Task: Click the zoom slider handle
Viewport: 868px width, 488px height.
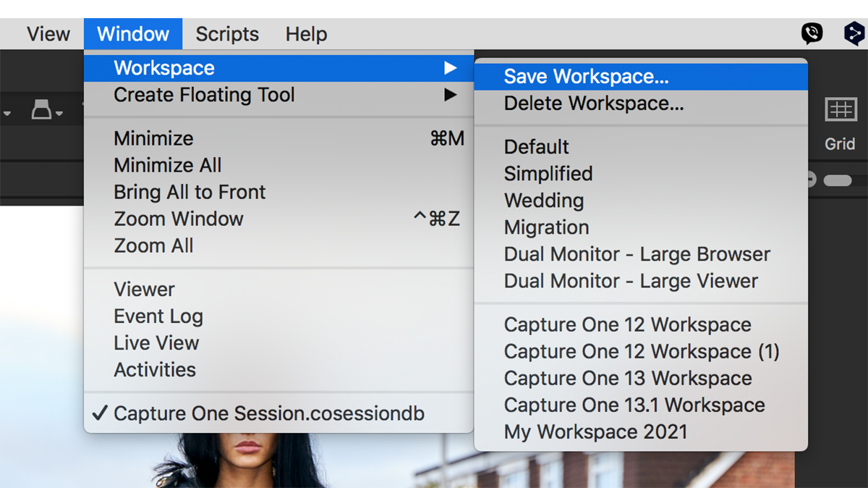Action: [837, 180]
